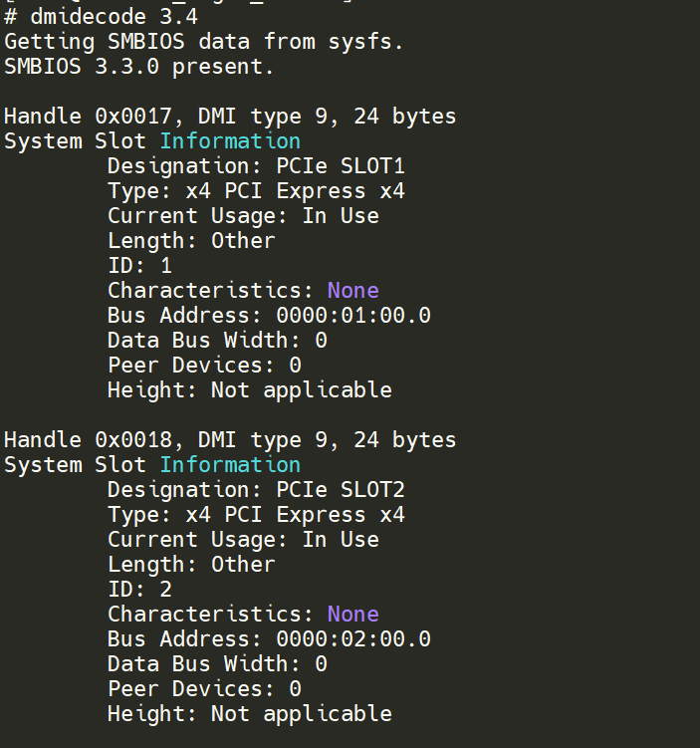The height and width of the screenshot is (748, 700).
Task: Click bus address 0000:02:00.0
Action: pos(353,639)
